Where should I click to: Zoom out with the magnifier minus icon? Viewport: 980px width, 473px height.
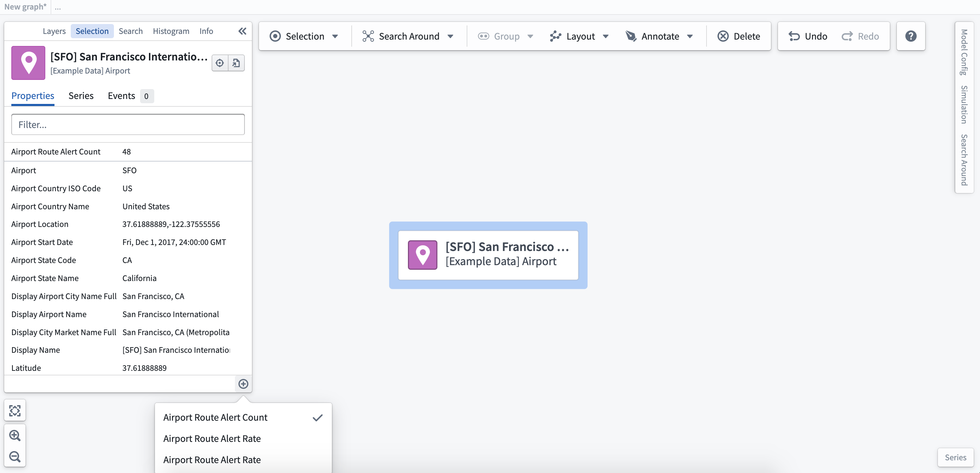click(x=15, y=457)
